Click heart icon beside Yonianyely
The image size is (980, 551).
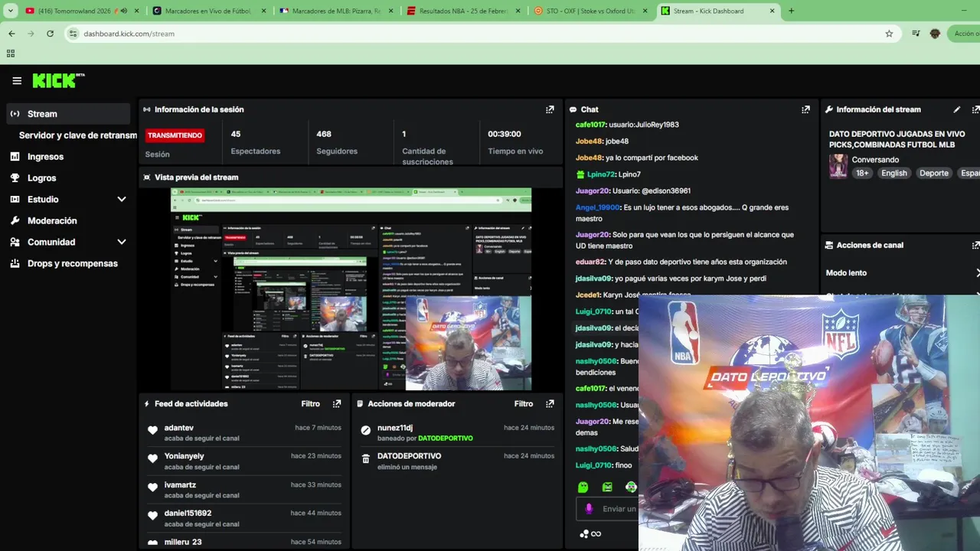152,459
